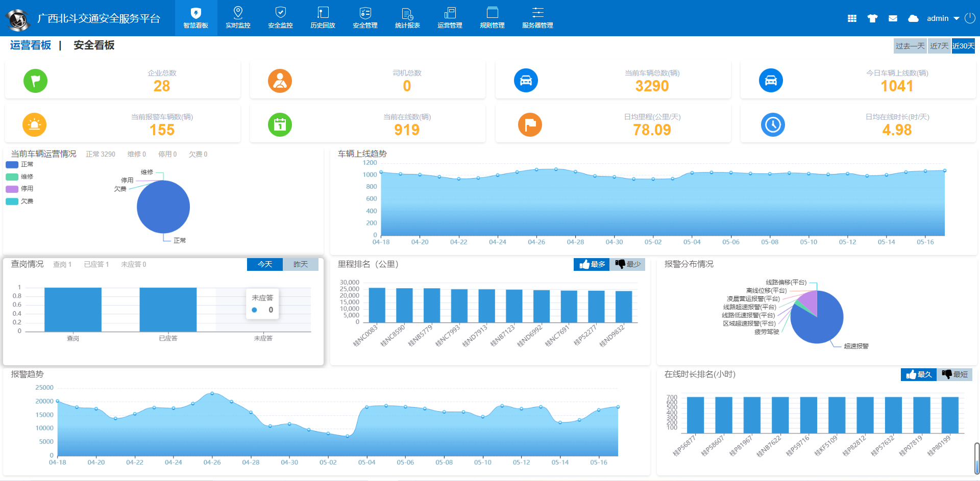Open 安全管理 checklist icon

(x=365, y=13)
